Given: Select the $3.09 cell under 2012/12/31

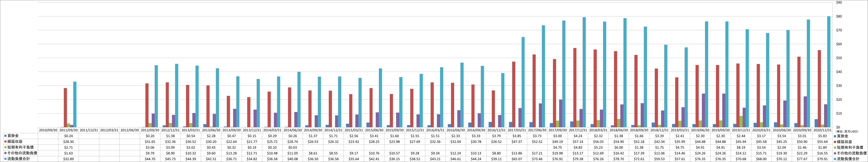Looking at the screenshot, I should coord(171,148).
